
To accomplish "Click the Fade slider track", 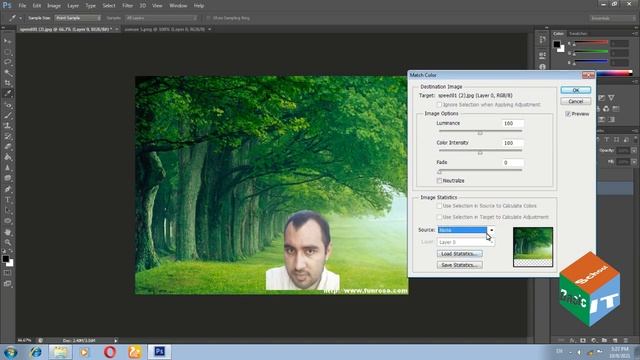I will [x=480, y=170].
